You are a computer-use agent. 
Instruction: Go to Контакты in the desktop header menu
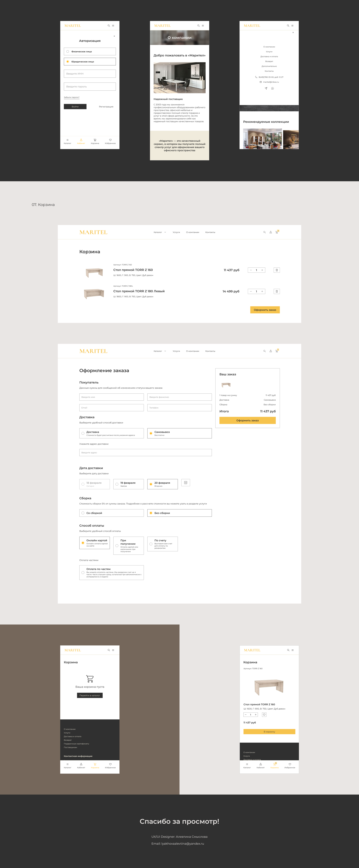(x=210, y=232)
